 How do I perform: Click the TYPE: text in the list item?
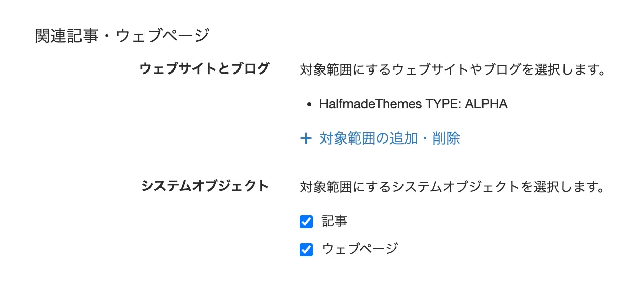tap(443, 104)
